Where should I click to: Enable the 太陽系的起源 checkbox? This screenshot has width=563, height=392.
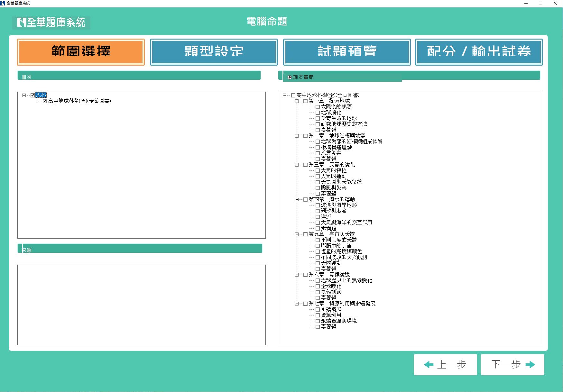[318, 107]
